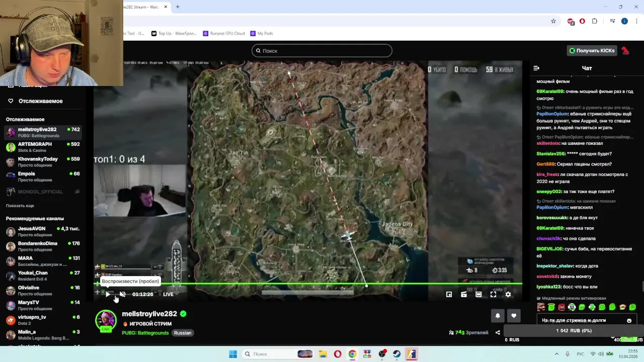Select the red emote in chat quick row
Viewport: 644px width, 362px height.
click(561, 307)
